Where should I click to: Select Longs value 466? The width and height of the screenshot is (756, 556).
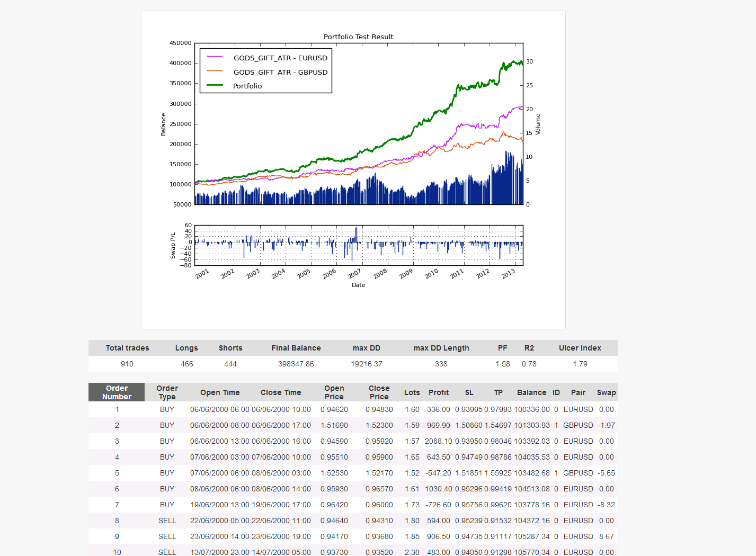coord(187,364)
